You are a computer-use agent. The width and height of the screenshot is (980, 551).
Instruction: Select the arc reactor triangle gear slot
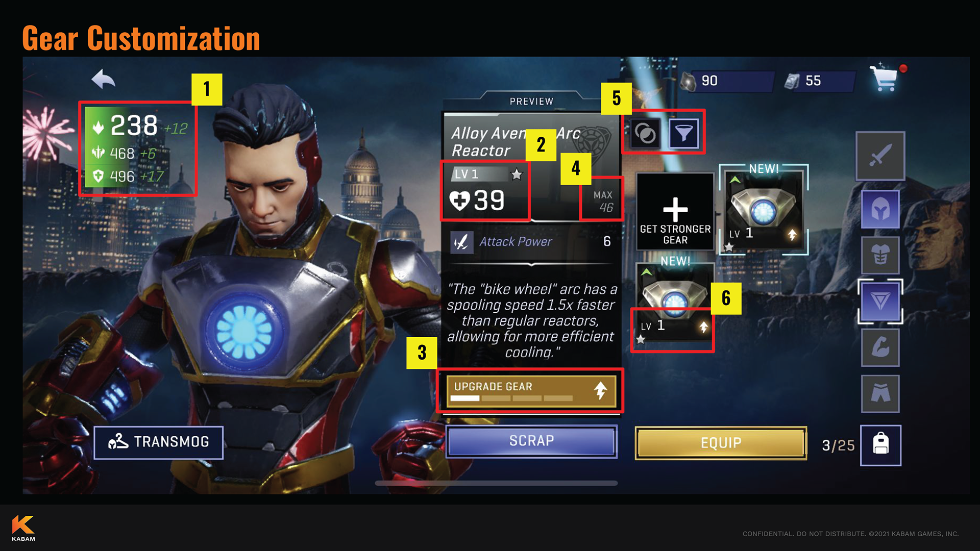point(880,301)
